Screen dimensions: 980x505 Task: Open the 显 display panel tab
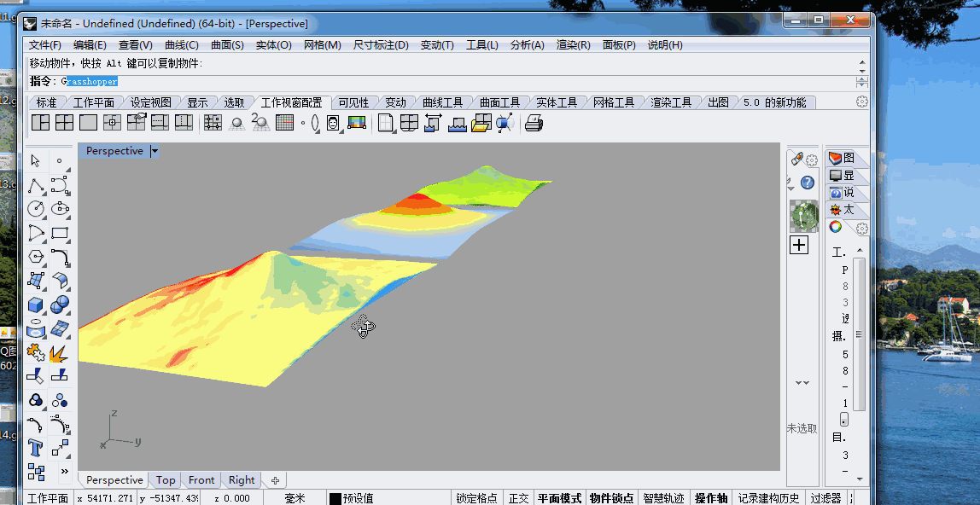[842, 176]
